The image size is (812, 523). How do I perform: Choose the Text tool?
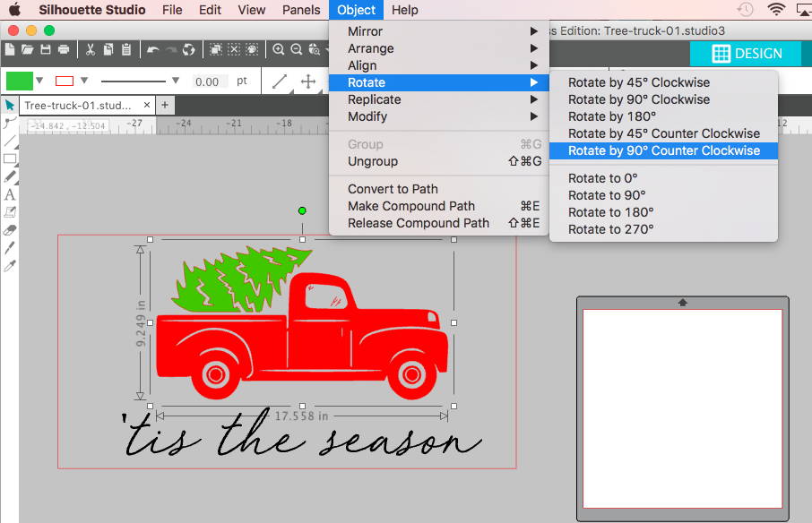coord(9,195)
